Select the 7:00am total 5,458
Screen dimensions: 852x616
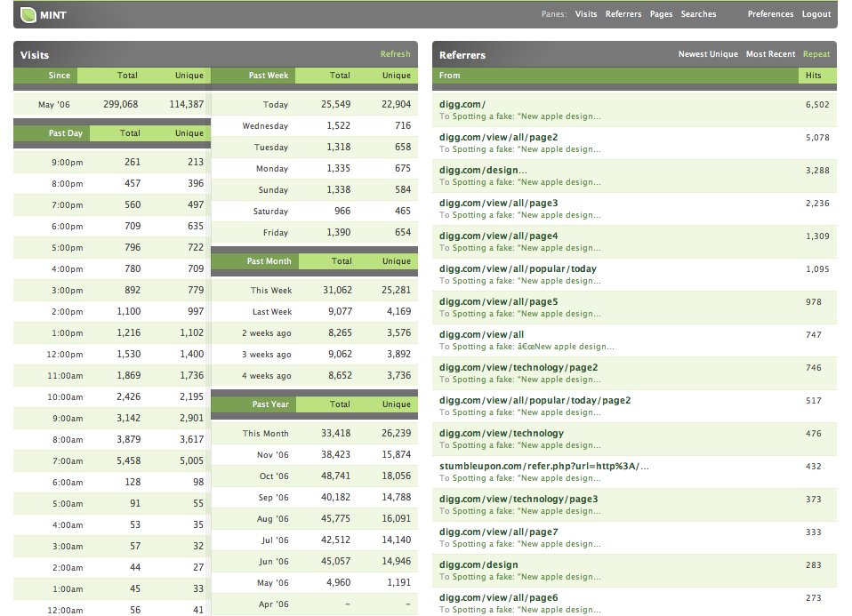[x=128, y=460]
